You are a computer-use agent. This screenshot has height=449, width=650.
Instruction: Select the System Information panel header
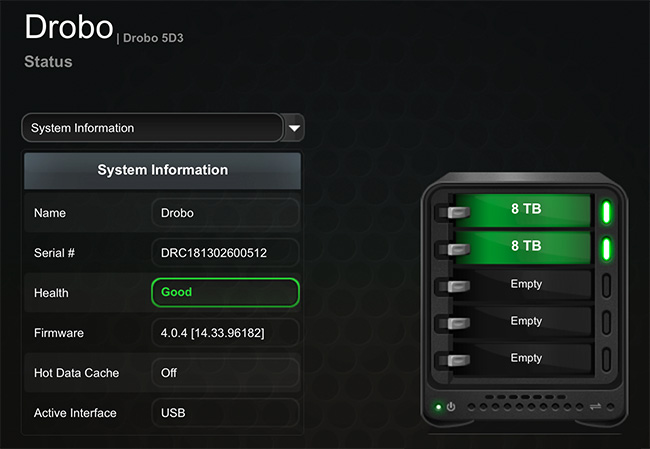162,170
